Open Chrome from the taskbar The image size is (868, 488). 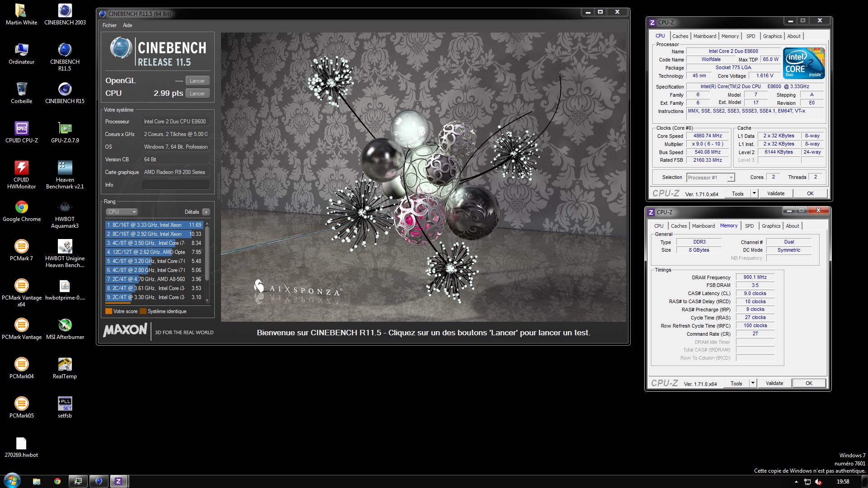click(57, 481)
